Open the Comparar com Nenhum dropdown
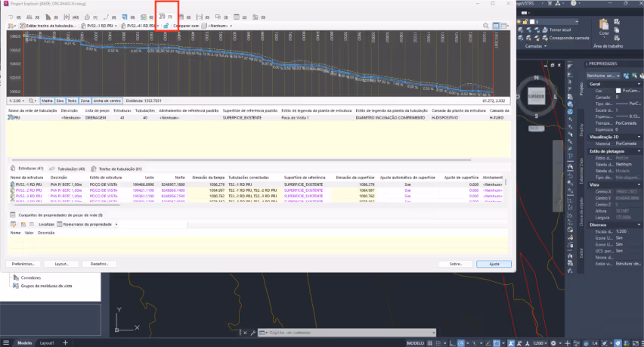This screenshot has height=347, width=644. tap(218, 26)
